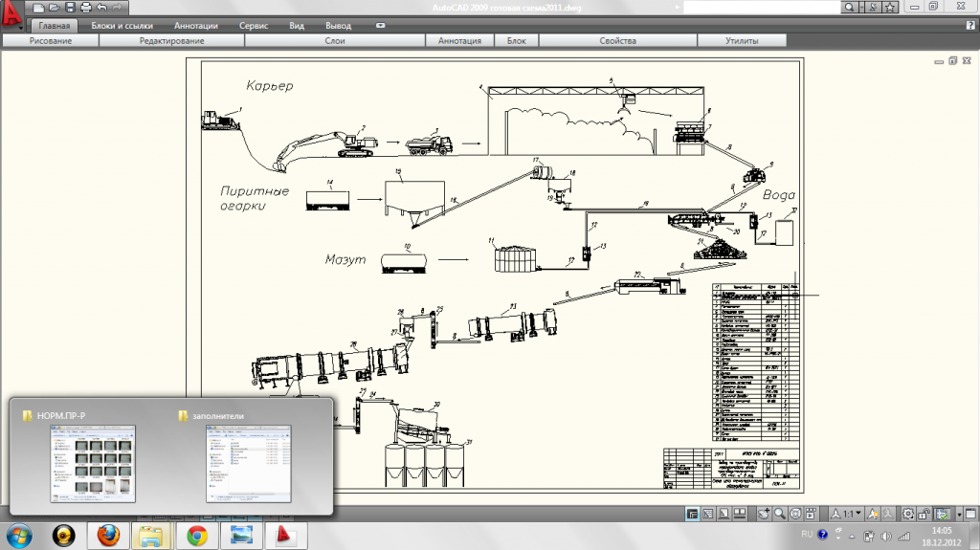Click the ribbon help question mark
This screenshot has height=550, width=980.
click(x=970, y=26)
